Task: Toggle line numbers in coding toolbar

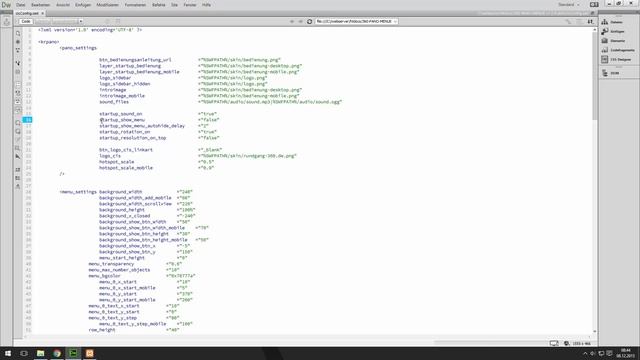Action: [18, 84]
